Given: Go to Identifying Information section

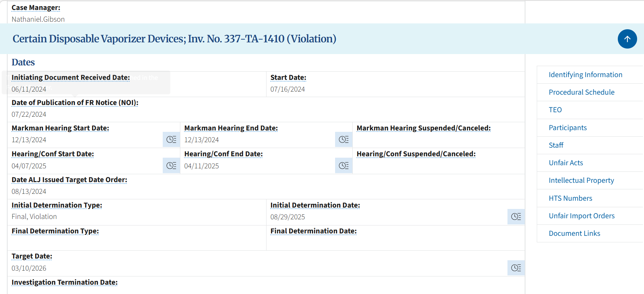Looking at the screenshot, I should click(585, 75).
